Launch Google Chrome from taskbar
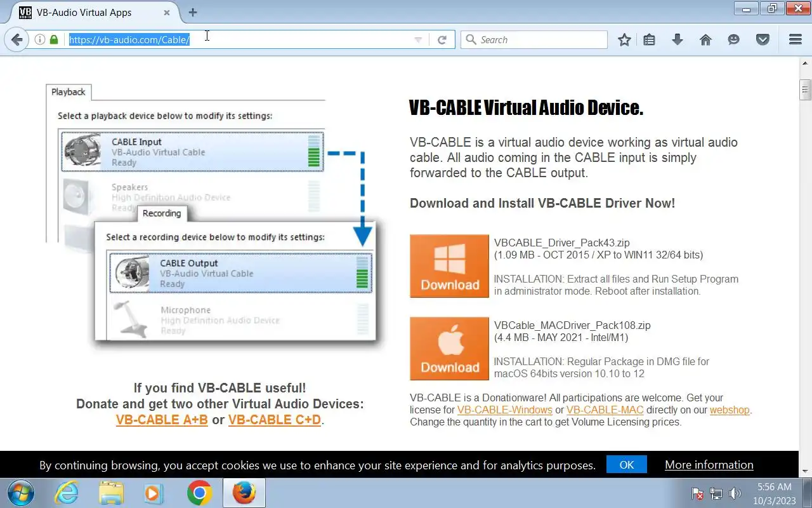This screenshot has height=508, width=812. (199, 493)
